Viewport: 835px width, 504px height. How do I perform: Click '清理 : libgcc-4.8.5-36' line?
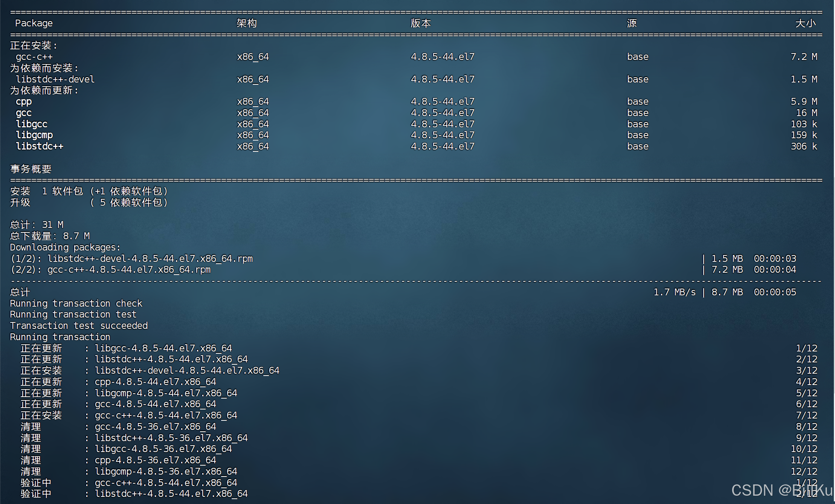pos(126,449)
